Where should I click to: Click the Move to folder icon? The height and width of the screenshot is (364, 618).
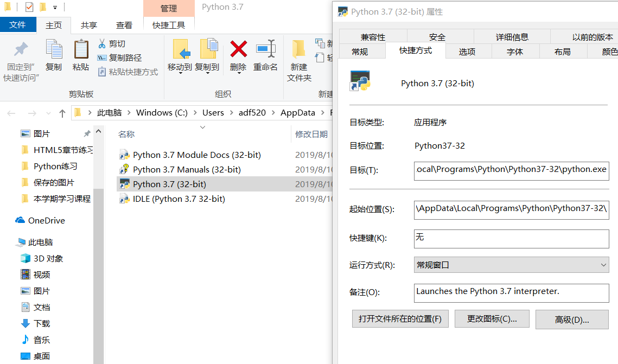point(181,49)
